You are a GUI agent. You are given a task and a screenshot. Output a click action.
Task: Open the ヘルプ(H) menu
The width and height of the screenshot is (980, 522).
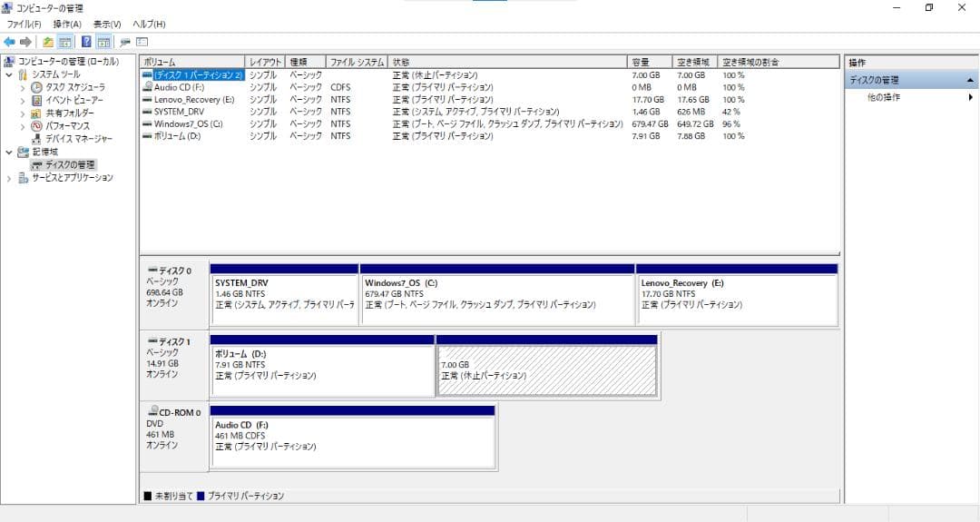[x=149, y=24]
